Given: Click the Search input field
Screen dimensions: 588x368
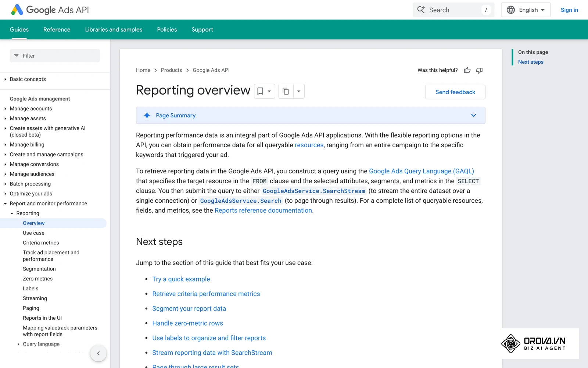Looking at the screenshot, I should pyautogui.click(x=453, y=10).
